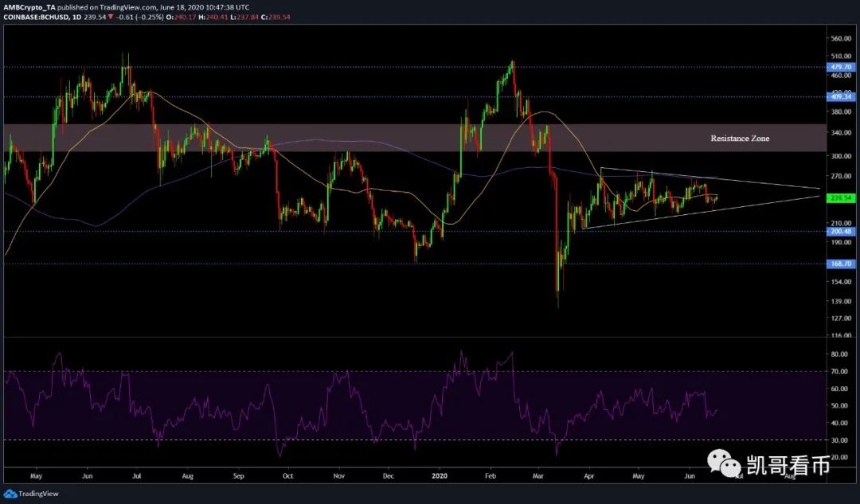Click the Oct label on time axis
860x504 pixels.
point(288,476)
